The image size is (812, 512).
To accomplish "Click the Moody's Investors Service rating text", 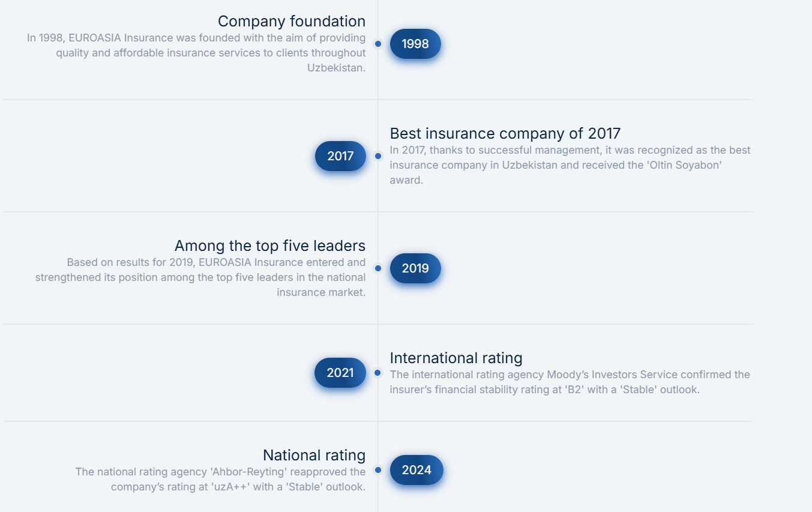I will coord(570,382).
